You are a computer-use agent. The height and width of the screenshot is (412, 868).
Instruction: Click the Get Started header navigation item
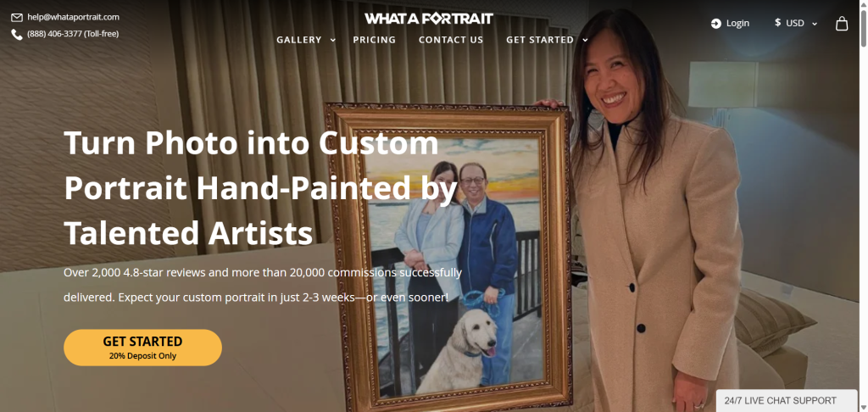540,40
